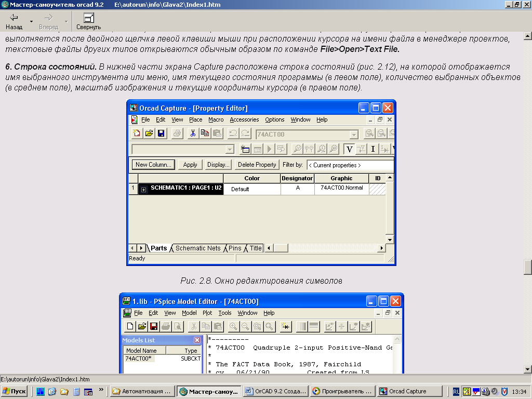The height and width of the screenshot is (399, 532).
Task: Switch to the Schematic Nets tab
Action: click(198, 248)
